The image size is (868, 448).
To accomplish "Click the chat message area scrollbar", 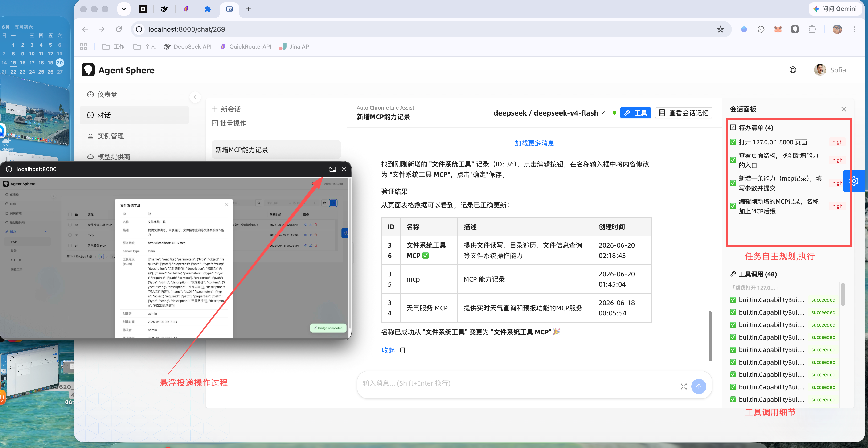I will pos(710,335).
